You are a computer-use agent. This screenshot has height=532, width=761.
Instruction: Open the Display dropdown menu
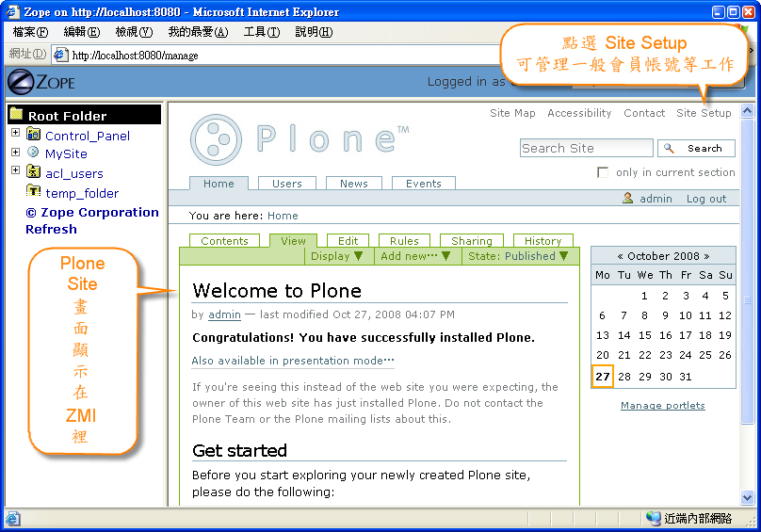point(337,256)
